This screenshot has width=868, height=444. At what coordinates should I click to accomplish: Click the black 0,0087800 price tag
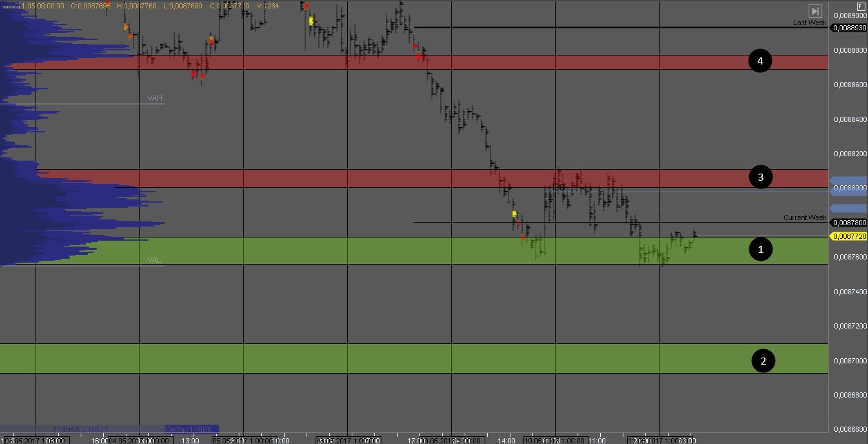pos(849,223)
